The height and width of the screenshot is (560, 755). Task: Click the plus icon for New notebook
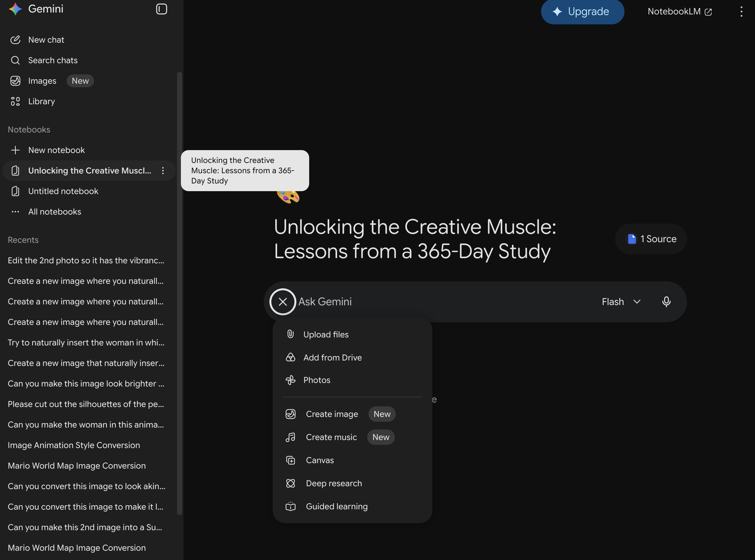[x=15, y=150]
